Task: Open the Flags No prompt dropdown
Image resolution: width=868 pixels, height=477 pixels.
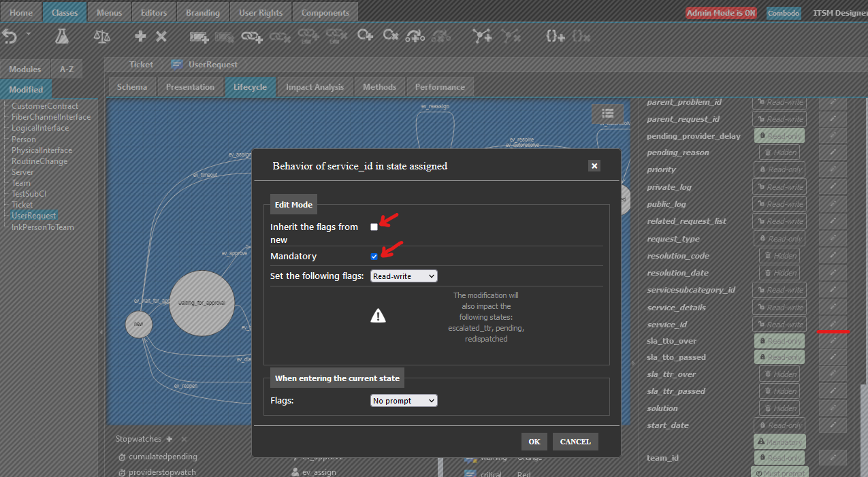Action: click(404, 401)
